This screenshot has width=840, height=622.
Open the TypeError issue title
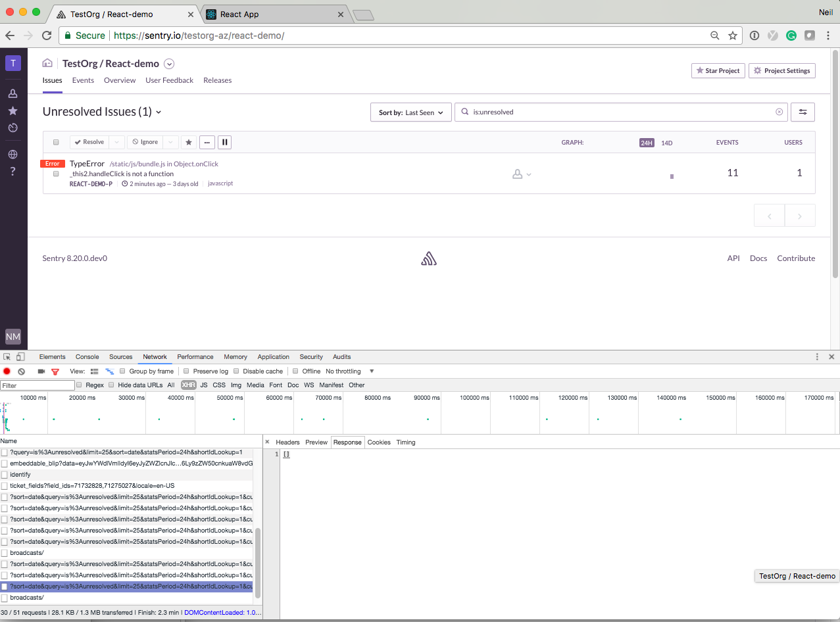(x=87, y=164)
